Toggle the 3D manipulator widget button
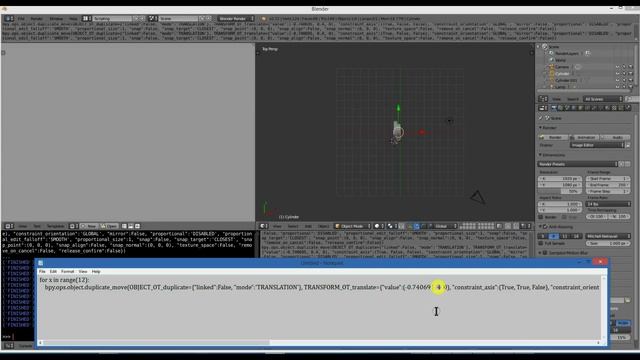This screenshot has height=360, width=640. [x=410, y=226]
